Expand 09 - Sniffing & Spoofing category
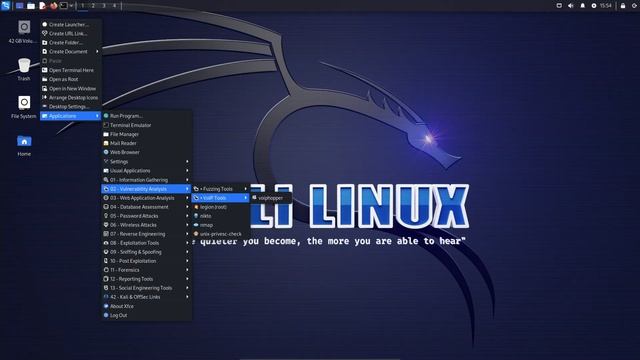This screenshot has width=640, height=360. click(147, 252)
